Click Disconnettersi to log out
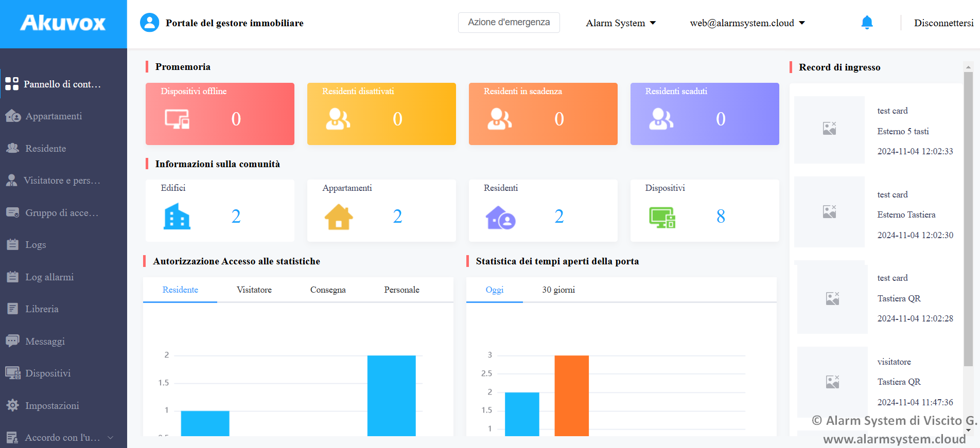This screenshot has width=980, height=448. (x=944, y=23)
